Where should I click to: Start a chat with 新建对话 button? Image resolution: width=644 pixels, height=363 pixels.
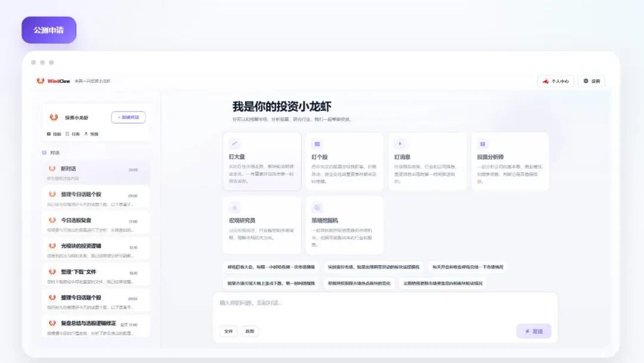pos(128,117)
